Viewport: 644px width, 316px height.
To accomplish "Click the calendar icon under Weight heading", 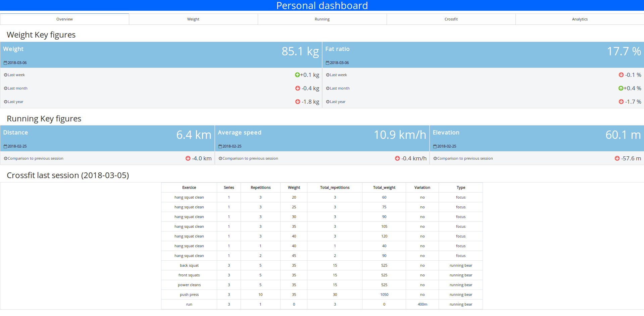I will point(5,63).
